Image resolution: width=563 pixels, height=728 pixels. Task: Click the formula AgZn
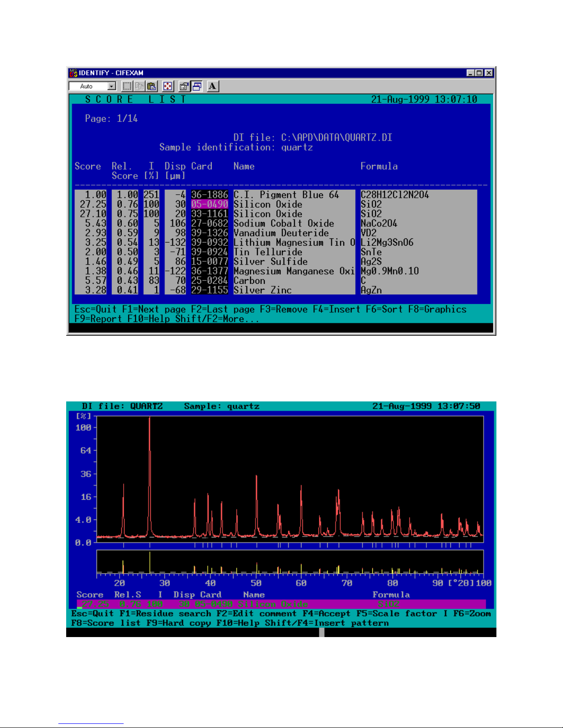click(371, 290)
